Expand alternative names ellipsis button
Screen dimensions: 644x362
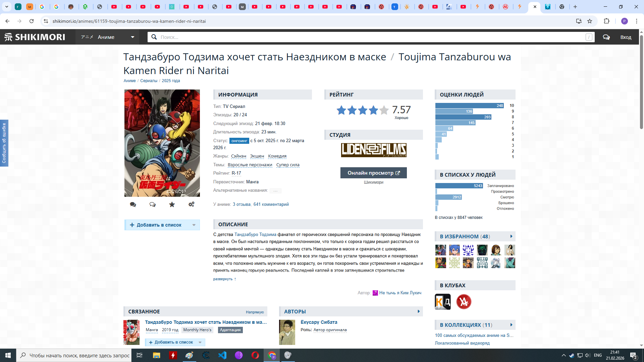(275, 191)
